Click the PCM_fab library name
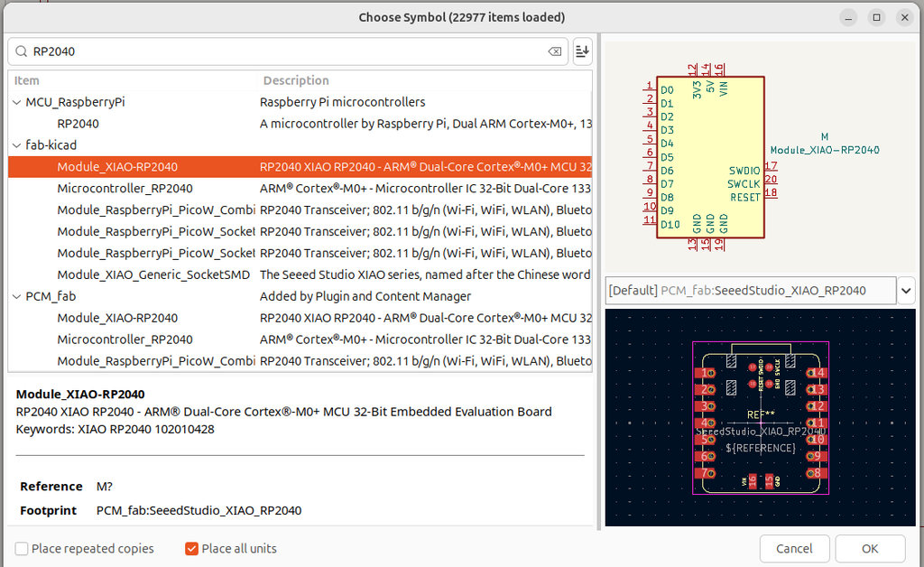Screen dimensions: 924x567 pyautogui.click(x=51, y=296)
